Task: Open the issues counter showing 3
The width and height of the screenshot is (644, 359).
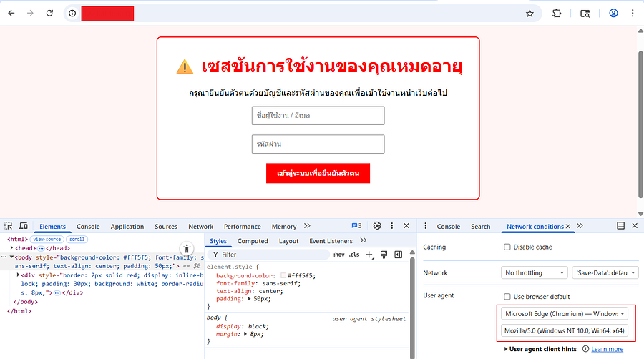Action: click(x=356, y=226)
